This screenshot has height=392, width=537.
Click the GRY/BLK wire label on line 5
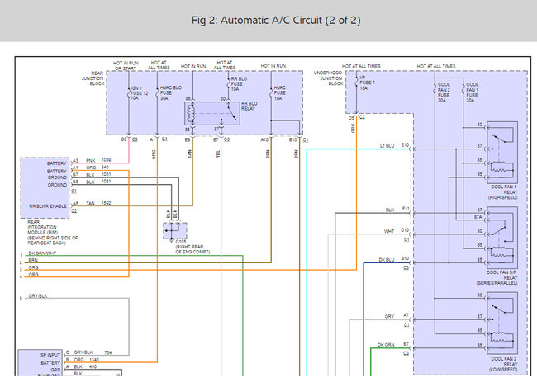click(x=38, y=296)
